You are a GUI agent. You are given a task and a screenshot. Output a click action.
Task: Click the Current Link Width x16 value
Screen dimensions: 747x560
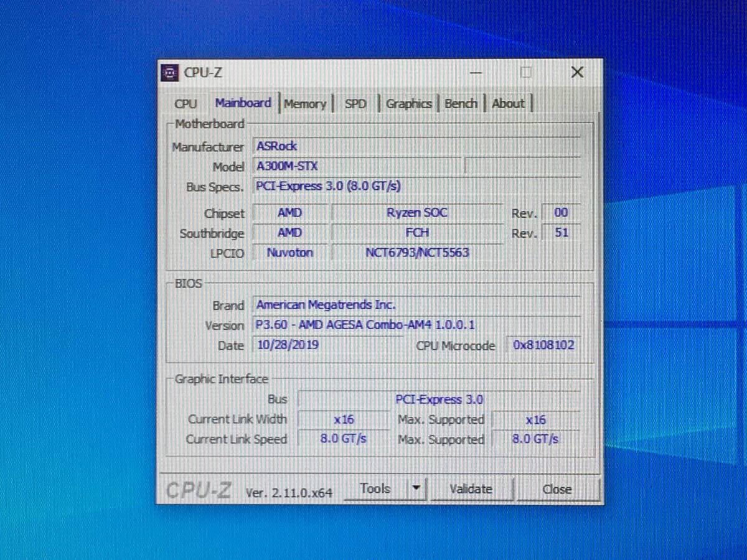[344, 419]
